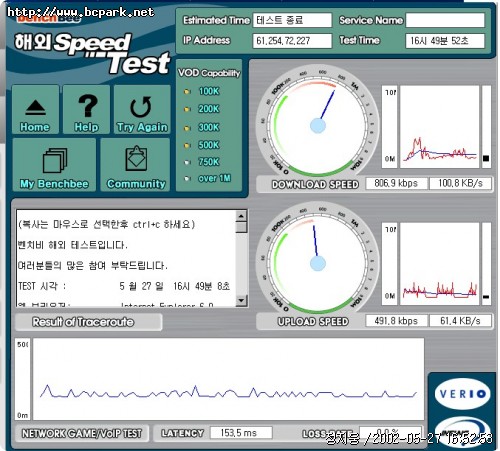Screen dimensions: 500x451
Task: Click the Test Time field
Action: [x=445, y=41]
